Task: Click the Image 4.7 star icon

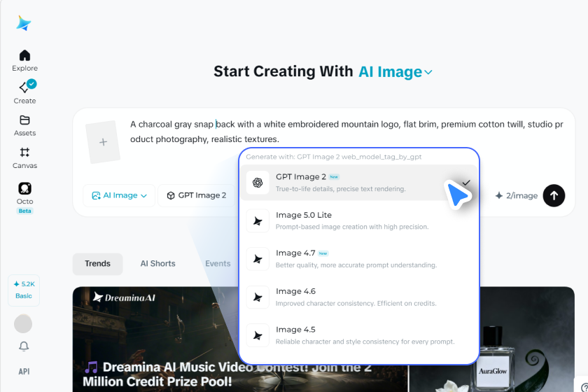Action: click(x=258, y=259)
